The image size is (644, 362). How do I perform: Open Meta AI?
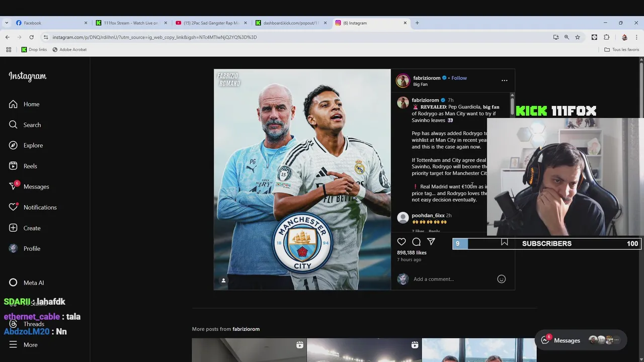point(26,283)
